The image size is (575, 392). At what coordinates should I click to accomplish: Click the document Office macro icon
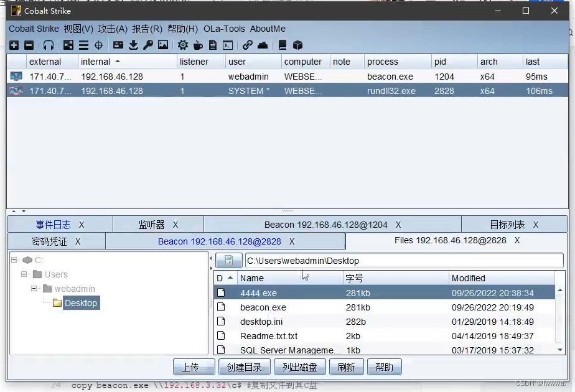(x=213, y=45)
